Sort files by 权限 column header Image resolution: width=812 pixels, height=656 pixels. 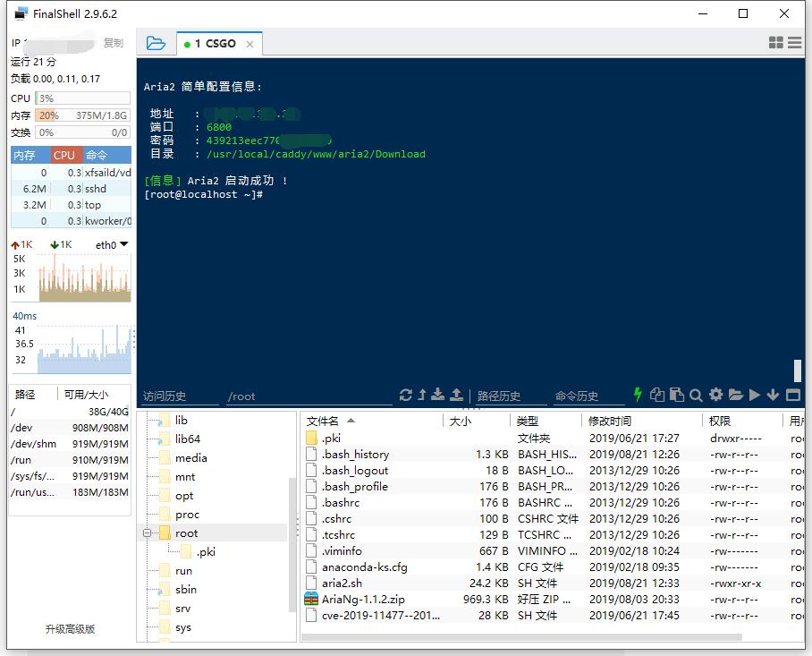pyautogui.click(x=742, y=421)
